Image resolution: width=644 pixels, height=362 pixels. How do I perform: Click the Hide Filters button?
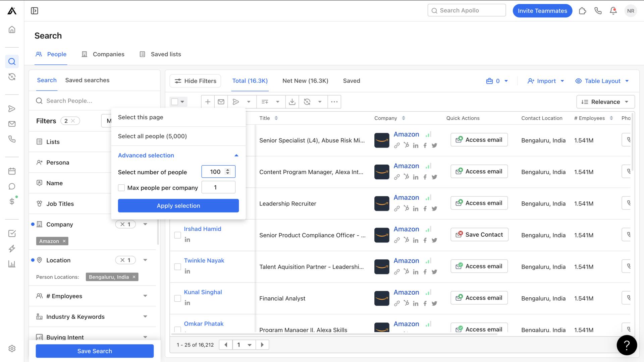pos(195,81)
